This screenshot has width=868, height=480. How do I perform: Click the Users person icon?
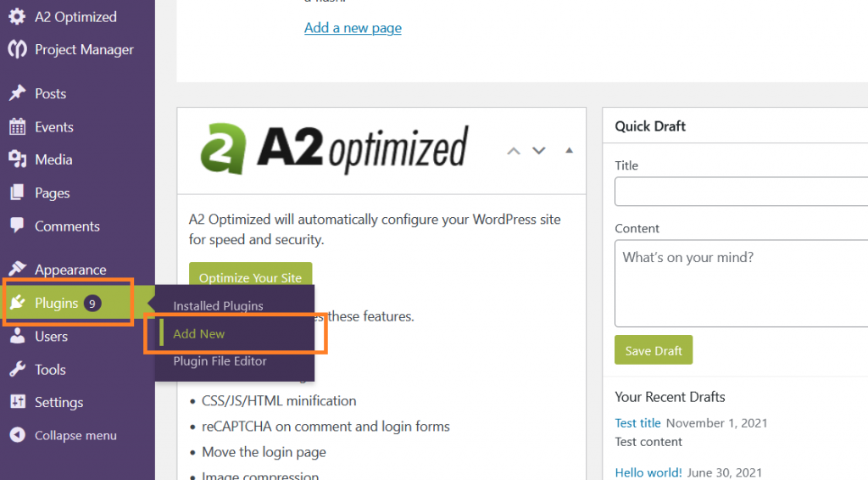coord(17,336)
